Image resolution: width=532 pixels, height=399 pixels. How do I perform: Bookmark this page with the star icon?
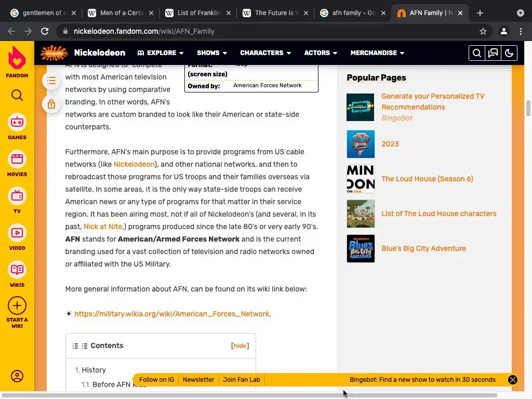[x=483, y=31]
